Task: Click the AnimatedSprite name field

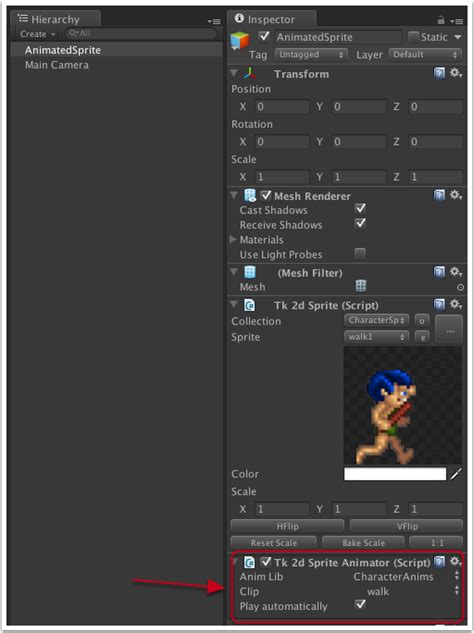Action: (x=338, y=37)
